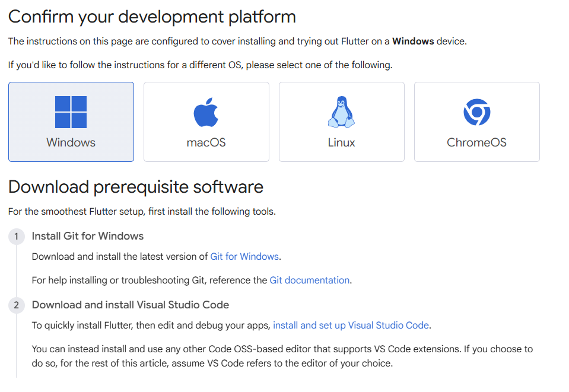Image resolution: width=569 pixels, height=392 pixels.
Task: Click the bold "Windows" word in intro sentence
Action: point(413,42)
